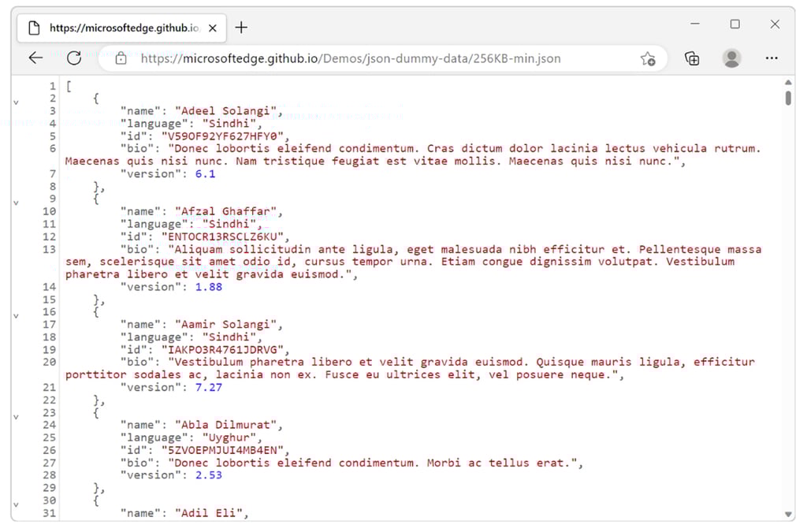Add this page to favorites
Image resolution: width=807 pixels, height=532 pixels.
point(648,58)
